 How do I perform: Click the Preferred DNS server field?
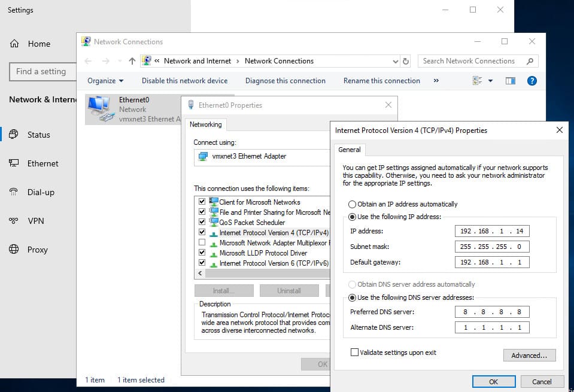(x=491, y=312)
